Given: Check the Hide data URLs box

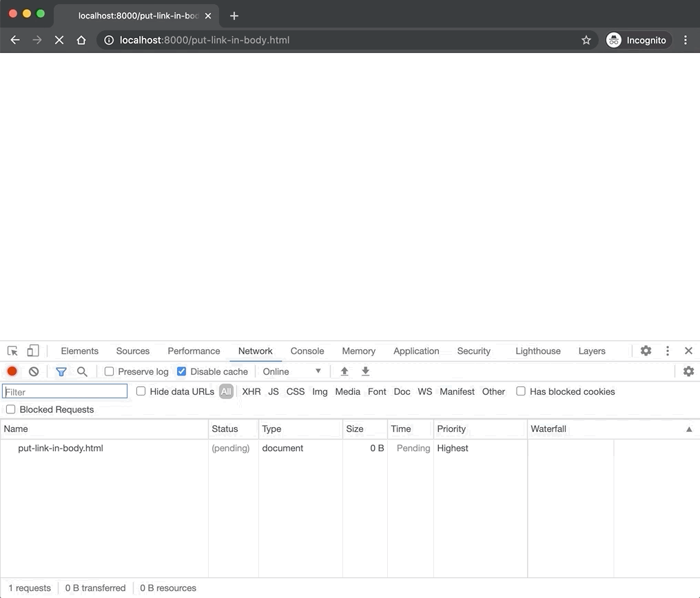Looking at the screenshot, I should [x=141, y=391].
